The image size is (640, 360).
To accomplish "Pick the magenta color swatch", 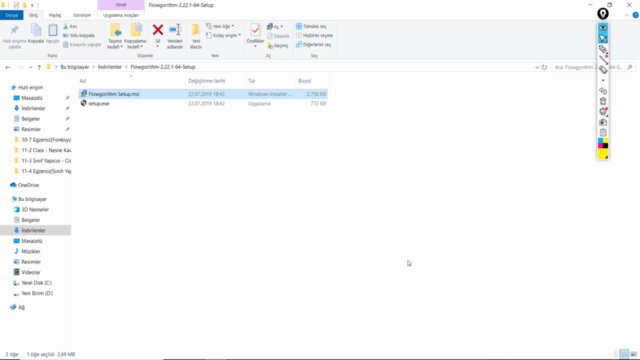I will 600,146.
